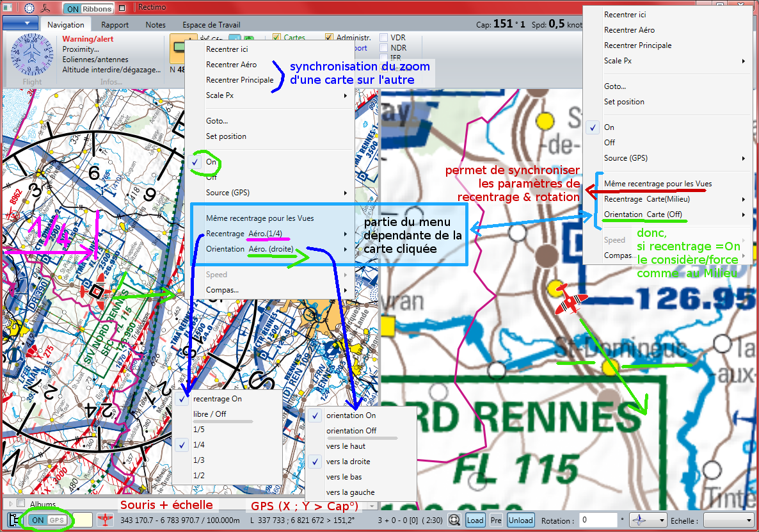Switch to the Rapport tab
The width and height of the screenshot is (759, 532).
115,25
